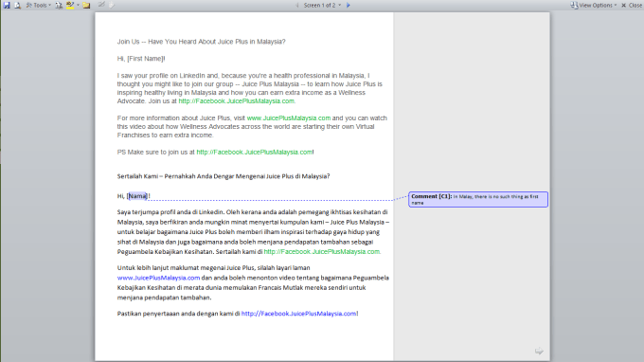
Task: Expand highlight color dropdown arrow
Action: click(x=78, y=6)
